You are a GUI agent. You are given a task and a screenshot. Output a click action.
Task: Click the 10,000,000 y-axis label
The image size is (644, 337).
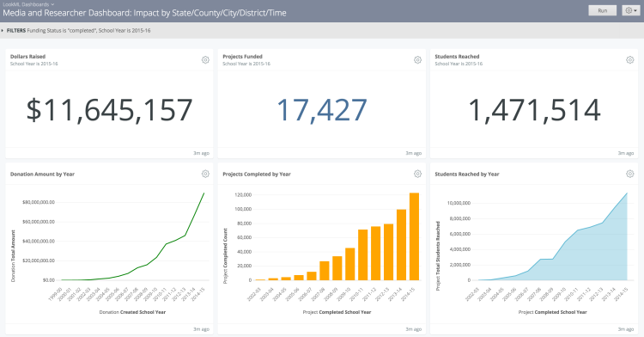(459, 203)
